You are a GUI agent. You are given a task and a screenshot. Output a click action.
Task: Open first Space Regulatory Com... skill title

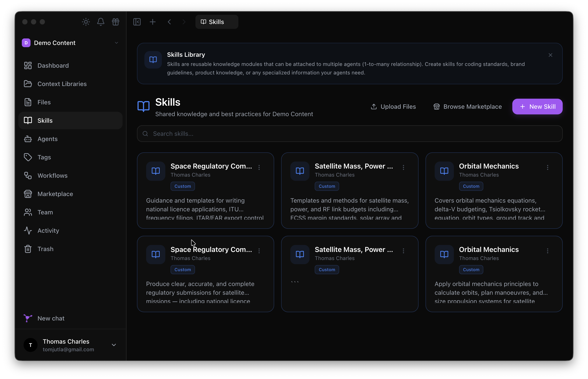[x=211, y=166]
